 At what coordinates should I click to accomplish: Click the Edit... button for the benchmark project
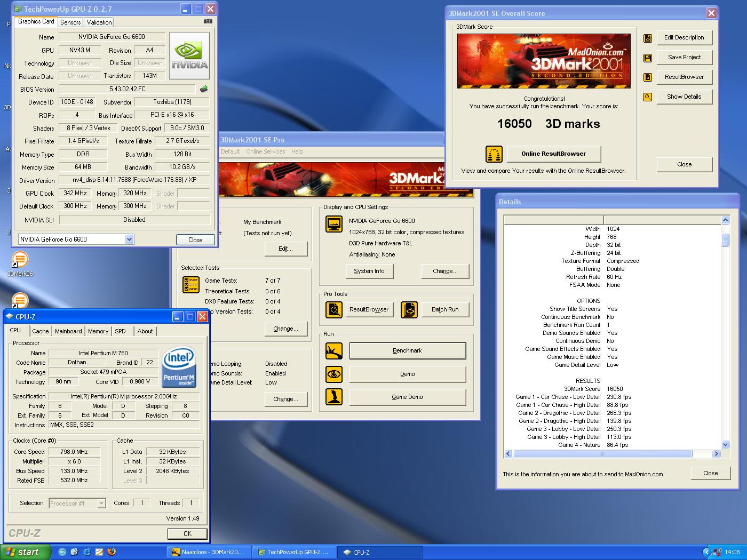(286, 249)
